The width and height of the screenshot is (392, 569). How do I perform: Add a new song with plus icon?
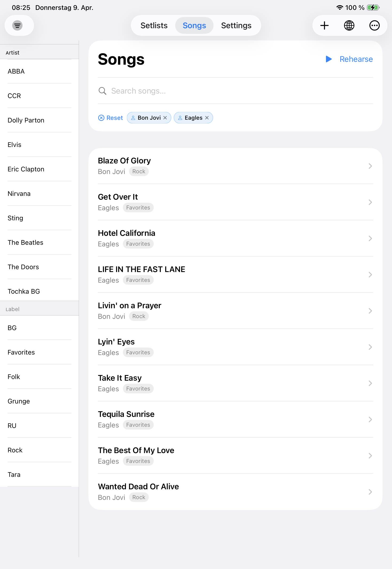point(324,25)
